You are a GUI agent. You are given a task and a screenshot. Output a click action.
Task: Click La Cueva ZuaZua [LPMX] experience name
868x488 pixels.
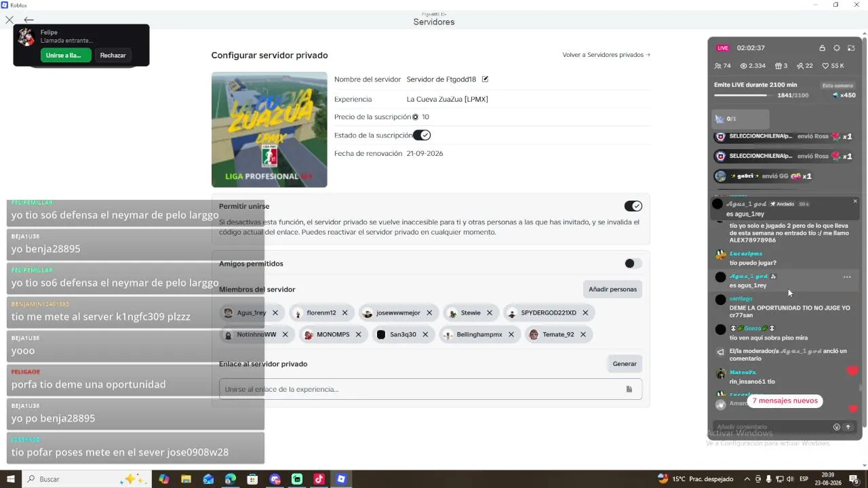coord(447,99)
